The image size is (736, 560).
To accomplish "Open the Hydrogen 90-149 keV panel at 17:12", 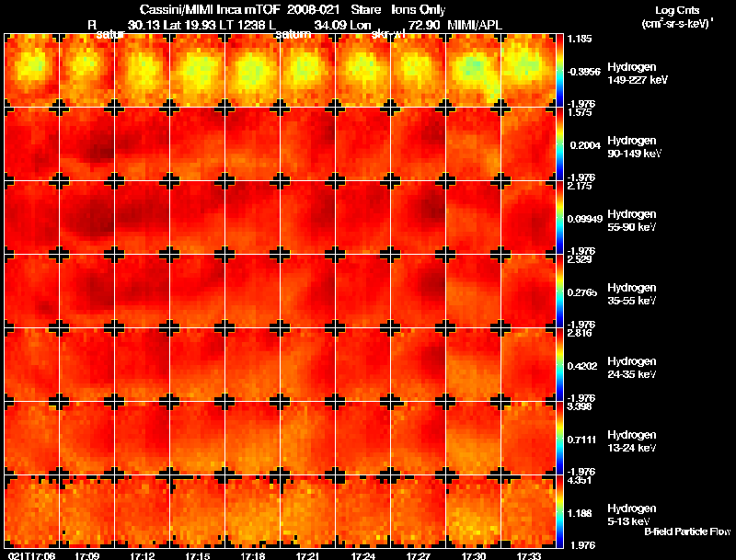I will coord(143,144).
